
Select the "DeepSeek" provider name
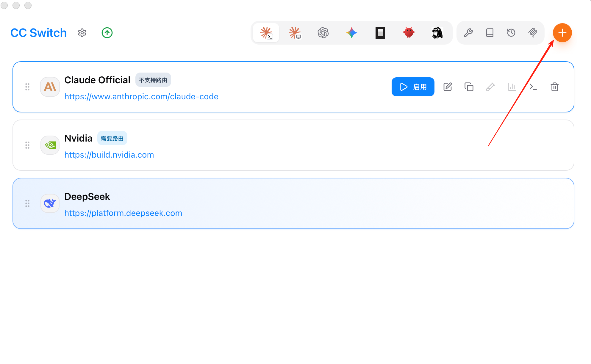pos(87,196)
